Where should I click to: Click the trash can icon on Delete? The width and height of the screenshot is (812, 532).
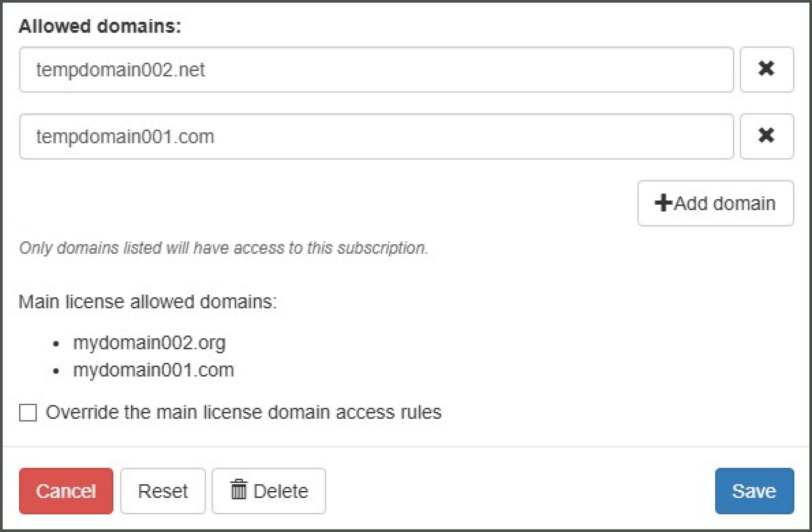point(238,489)
